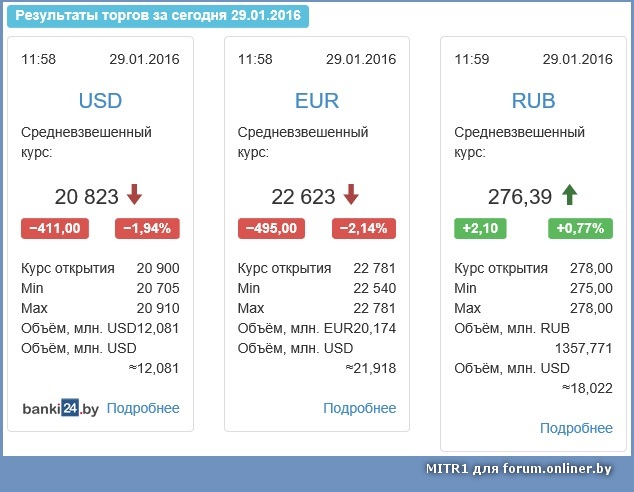Open Подробнее link in the RUB card
The height and width of the screenshot is (492, 634).
pos(576,428)
